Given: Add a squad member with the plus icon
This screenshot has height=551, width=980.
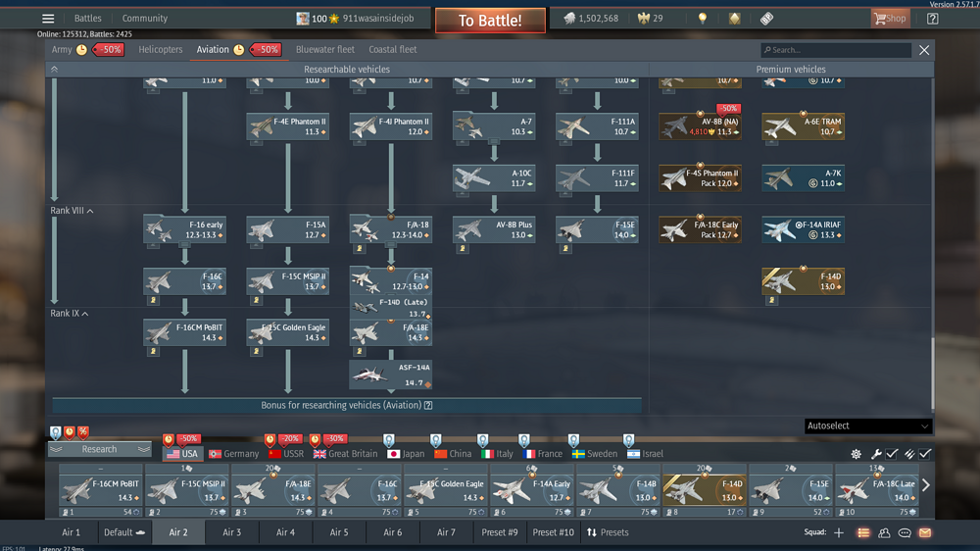Looking at the screenshot, I should click(839, 533).
